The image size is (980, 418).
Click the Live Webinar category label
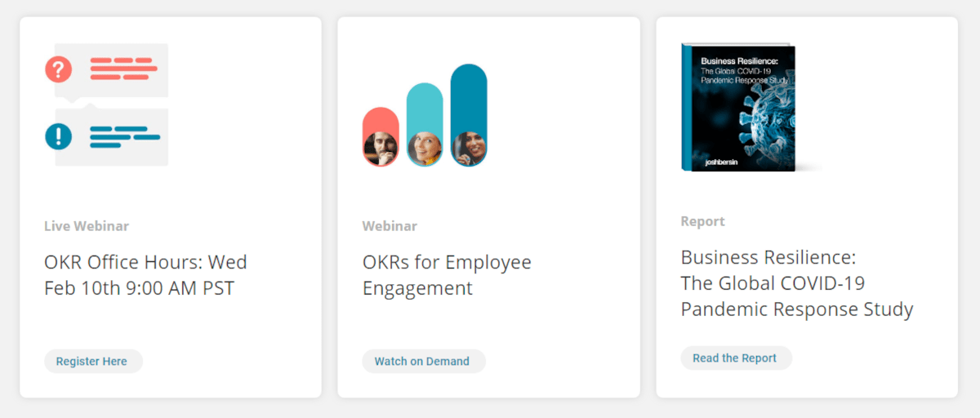pos(87,226)
